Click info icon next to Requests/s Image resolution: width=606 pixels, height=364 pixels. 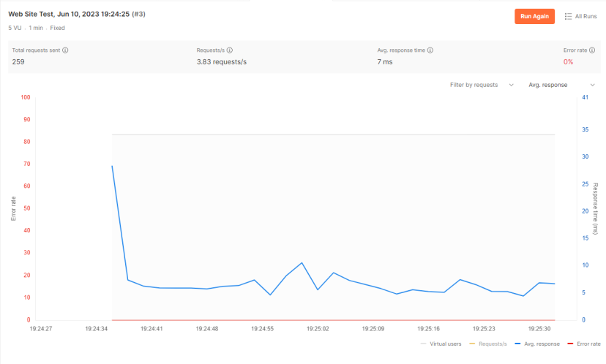click(x=230, y=50)
